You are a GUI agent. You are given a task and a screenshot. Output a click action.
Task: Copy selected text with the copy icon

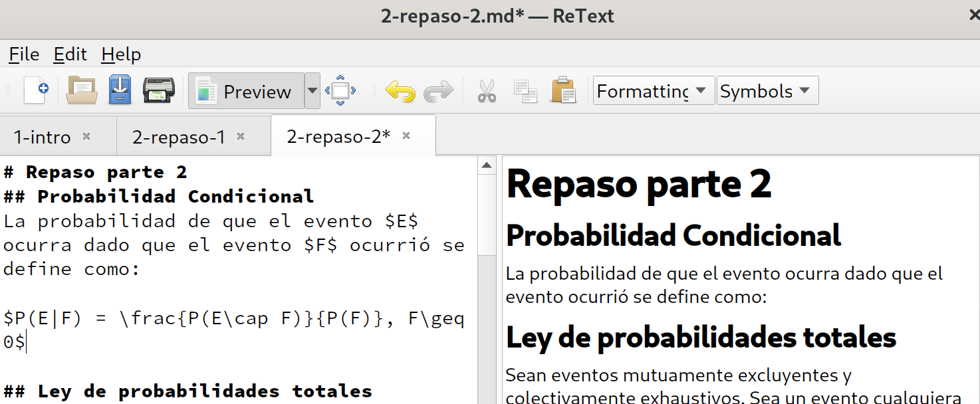coord(525,90)
